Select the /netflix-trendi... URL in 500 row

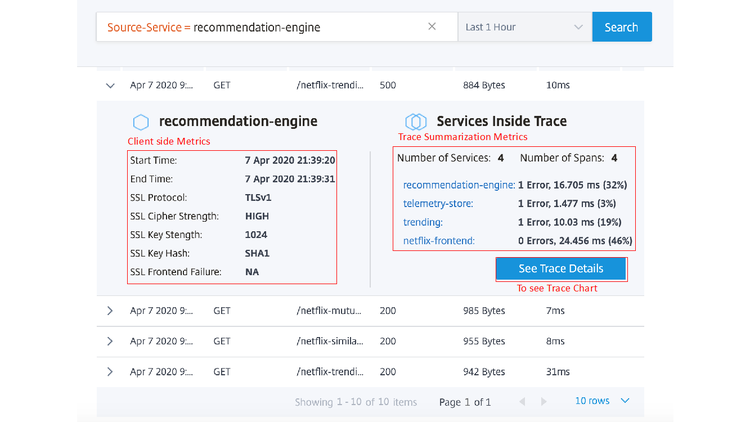pos(330,85)
